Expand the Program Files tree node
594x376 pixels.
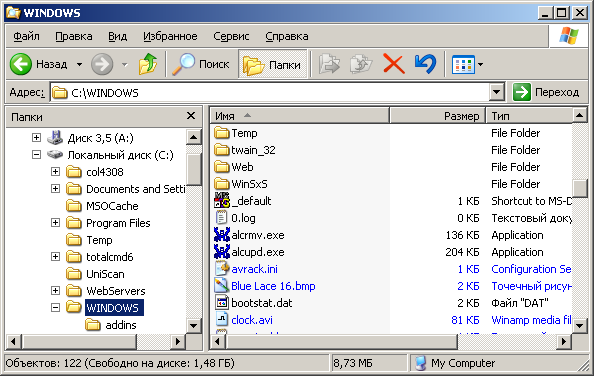point(55,222)
